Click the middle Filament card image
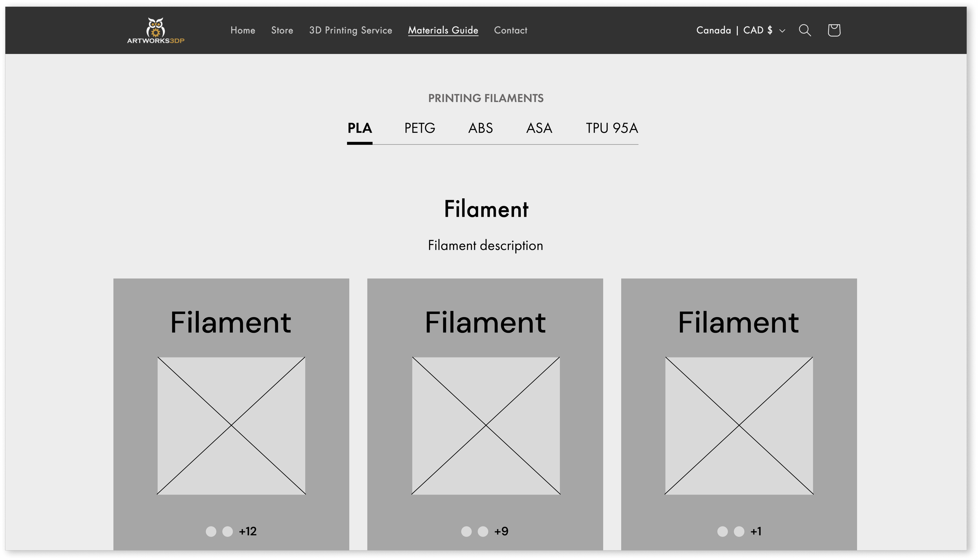 [x=485, y=425]
